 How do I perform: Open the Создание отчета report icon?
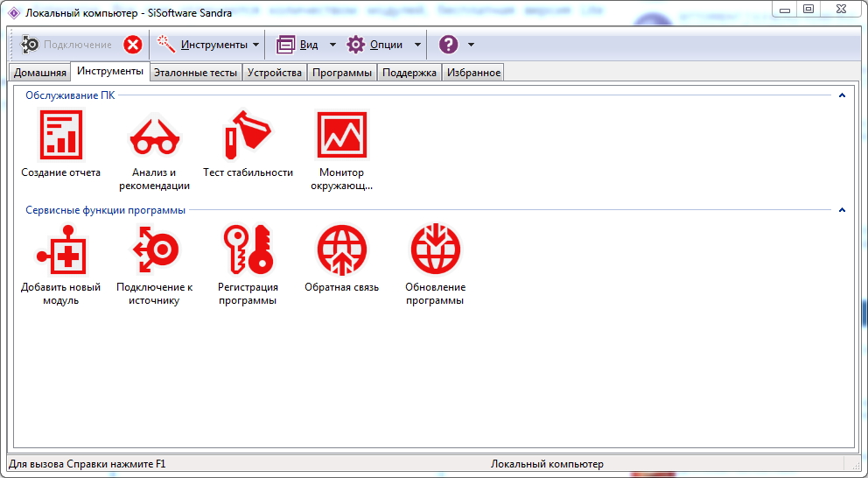[x=60, y=135]
